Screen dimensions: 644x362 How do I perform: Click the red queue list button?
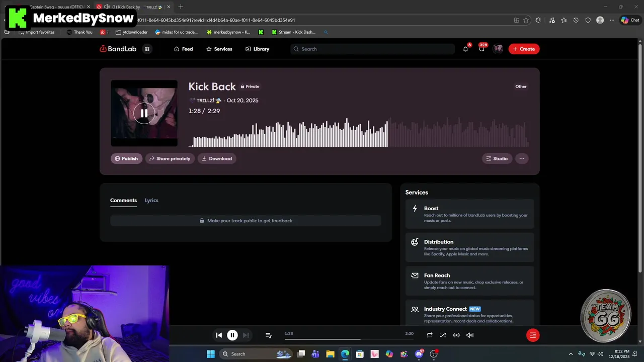pos(533,335)
